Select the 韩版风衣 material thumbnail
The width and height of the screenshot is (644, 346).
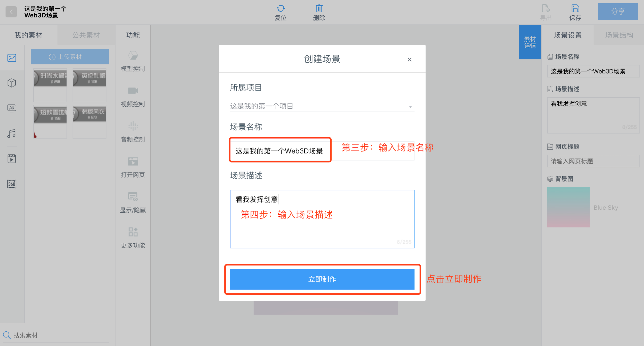[89, 122]
